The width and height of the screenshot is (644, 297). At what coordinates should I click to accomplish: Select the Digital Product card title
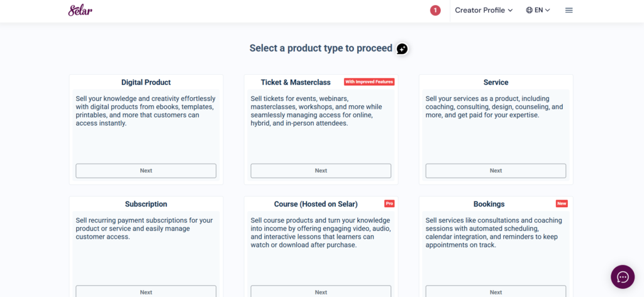[146, 82]
